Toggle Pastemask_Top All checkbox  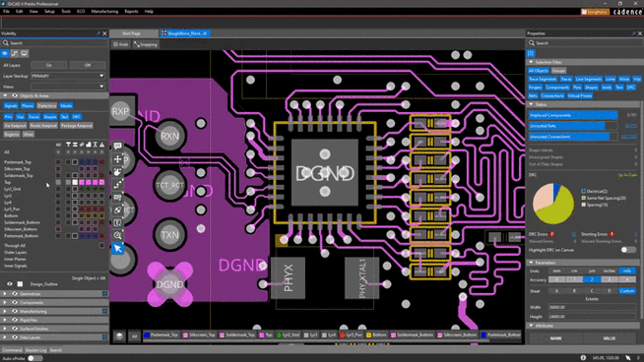pyautogui.click(x=58, y=162)
